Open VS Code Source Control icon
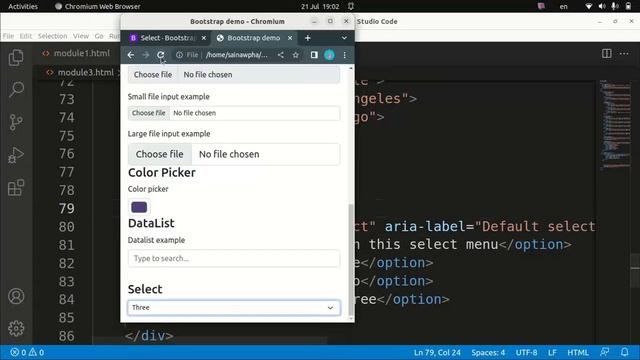 [16, 122]
